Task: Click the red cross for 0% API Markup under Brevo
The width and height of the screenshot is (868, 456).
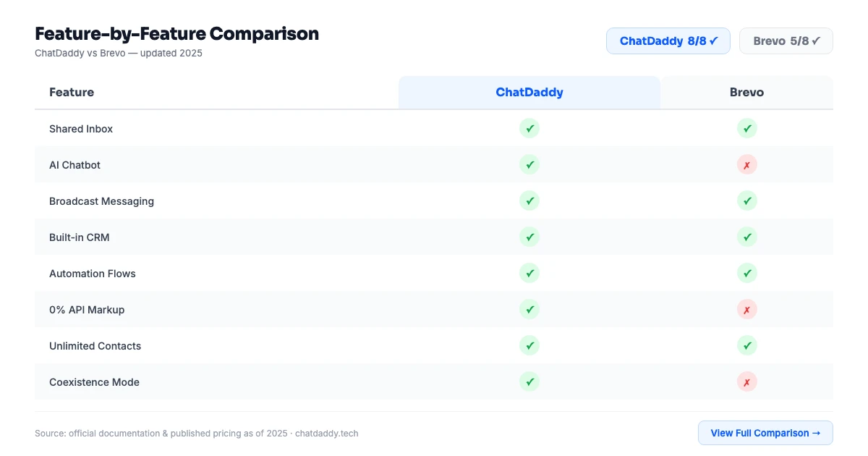Action: [x=746, y=309]
